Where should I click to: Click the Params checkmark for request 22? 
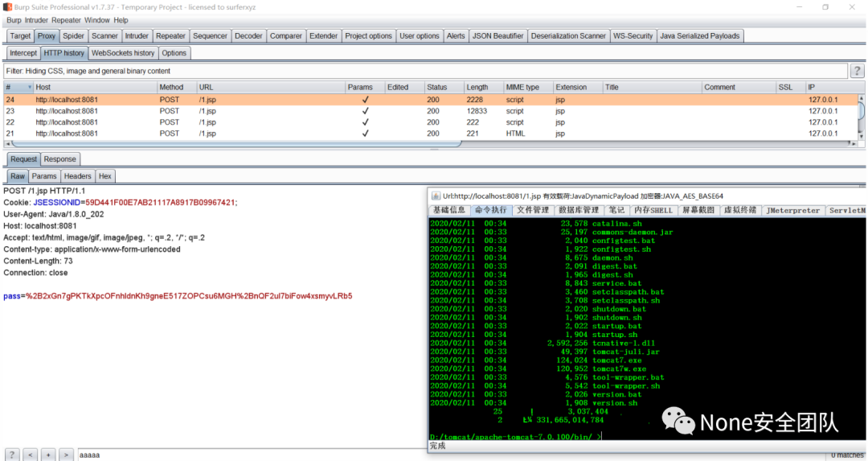[366, 122]
